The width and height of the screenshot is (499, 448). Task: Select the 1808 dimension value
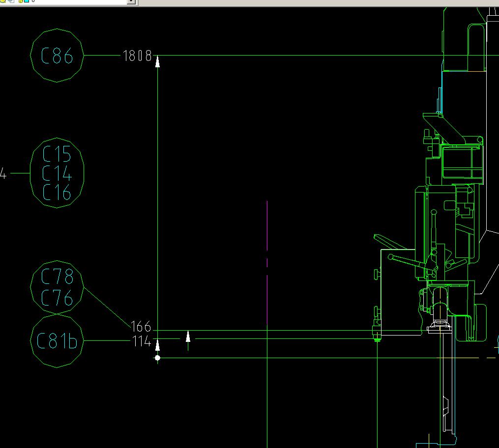tap(137, 56)
